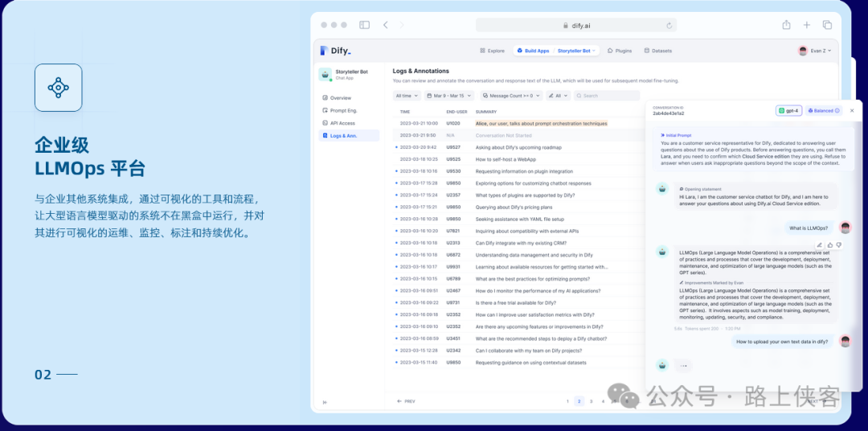
Task: Click the browser forward arrow
Action: (402, 25)
